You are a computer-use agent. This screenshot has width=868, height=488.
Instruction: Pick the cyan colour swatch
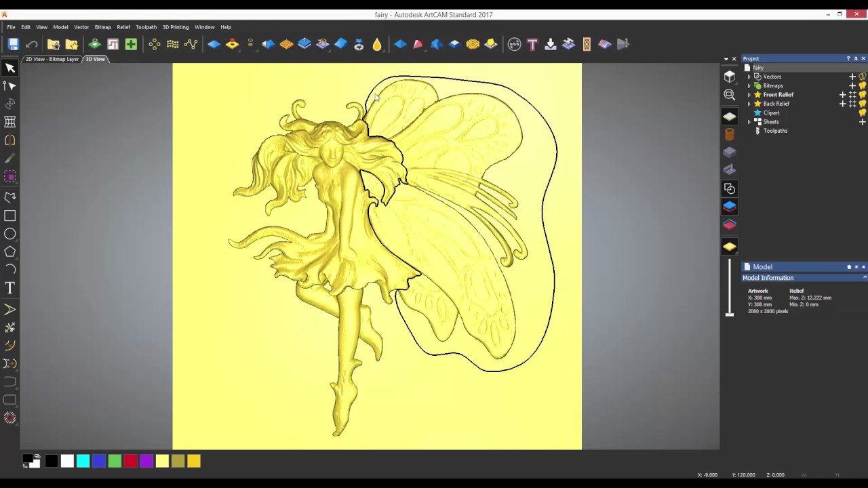pyautogui.click(x=83, y=462)
